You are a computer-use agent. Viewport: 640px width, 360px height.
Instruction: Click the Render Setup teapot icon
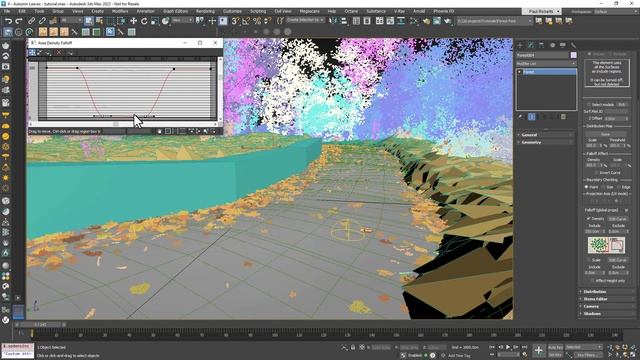pyautogui.click(x=427, y=20)
